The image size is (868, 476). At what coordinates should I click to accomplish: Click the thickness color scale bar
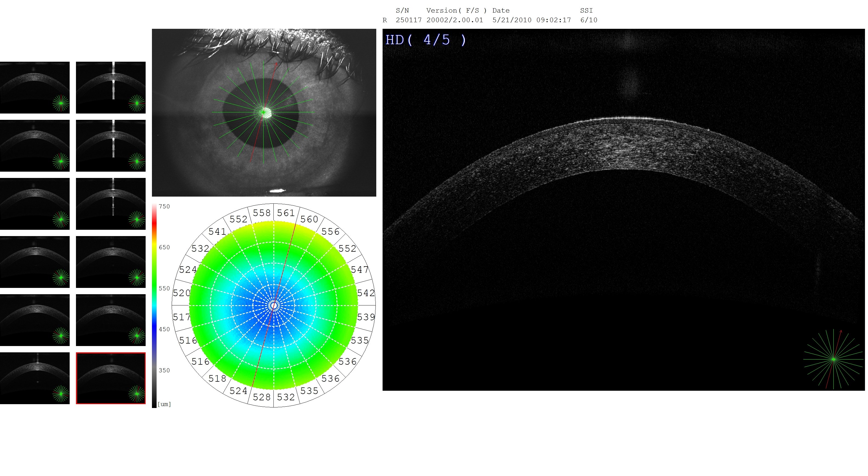tap(154, 305)
